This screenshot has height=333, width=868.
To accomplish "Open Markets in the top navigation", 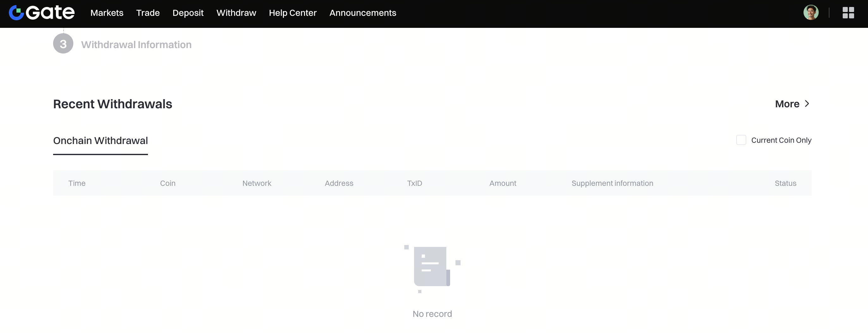I will coord(107,13).
